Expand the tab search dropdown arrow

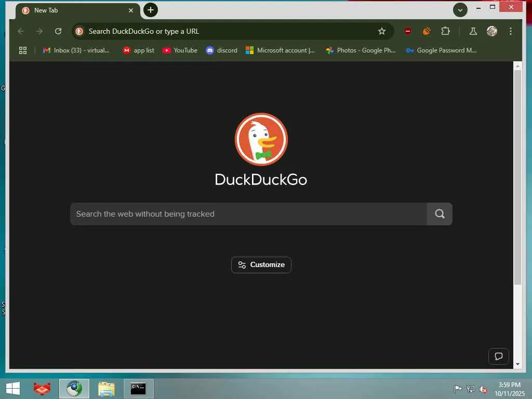(460, 10)
